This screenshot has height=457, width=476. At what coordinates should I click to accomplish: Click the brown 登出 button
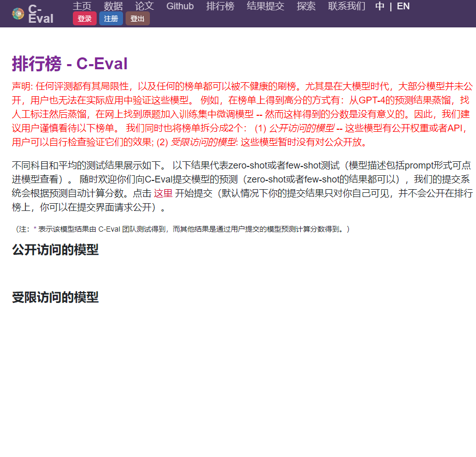coord(137,19)
